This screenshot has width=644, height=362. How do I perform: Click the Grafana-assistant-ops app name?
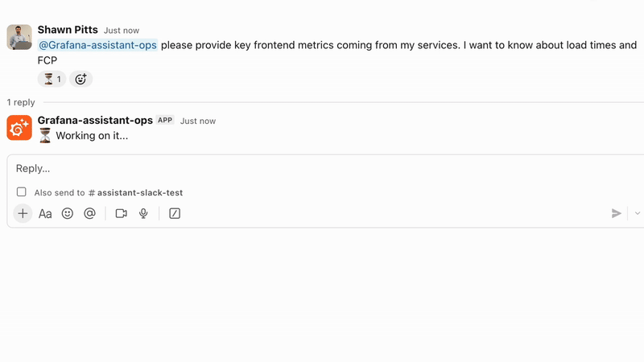[95, 120]
